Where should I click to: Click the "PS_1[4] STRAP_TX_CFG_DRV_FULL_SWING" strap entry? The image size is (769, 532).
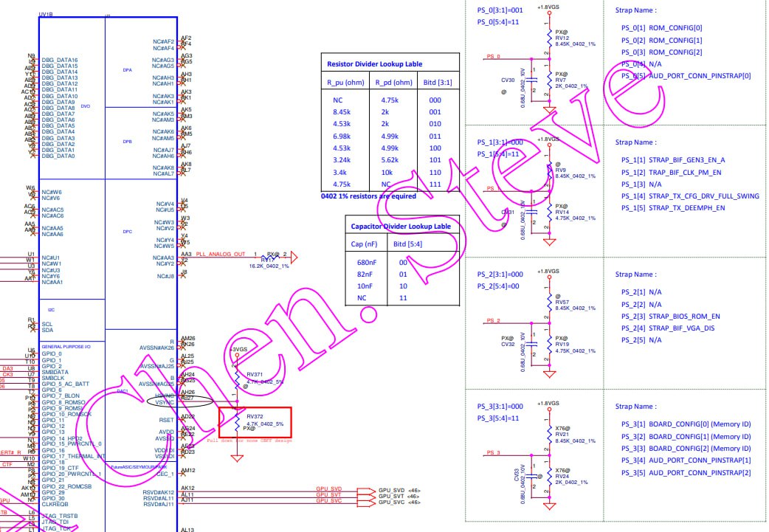[690, 196]
